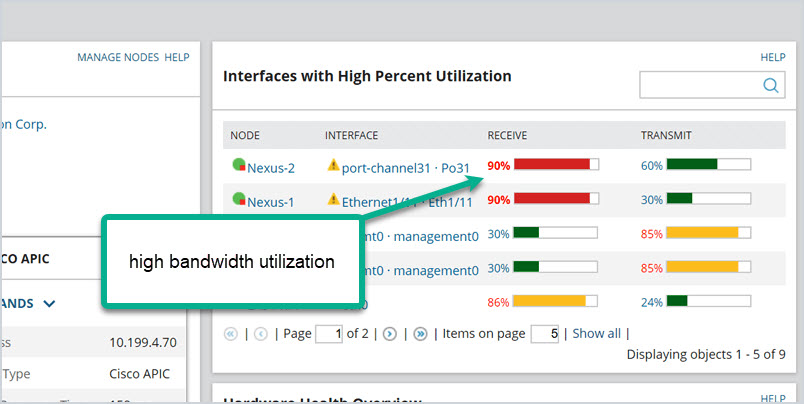Click the Nexus-2 node status icon

(x=239, y=165)
